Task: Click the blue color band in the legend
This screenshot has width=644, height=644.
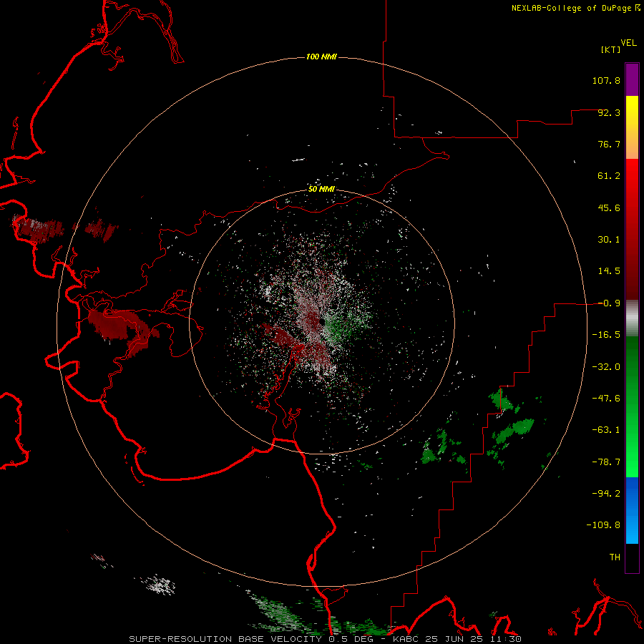Action: pos(632,510)
